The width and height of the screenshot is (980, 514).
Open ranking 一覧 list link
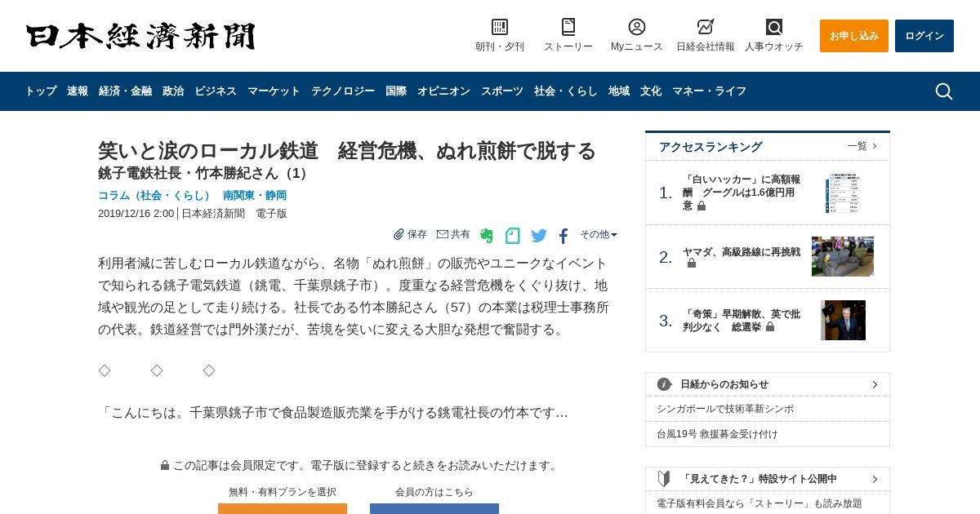coord(862,146)
